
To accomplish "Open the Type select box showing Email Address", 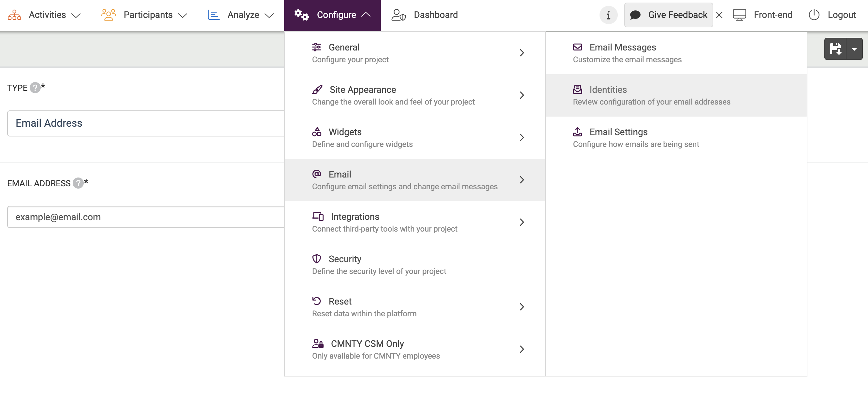I will pos(146,123).
